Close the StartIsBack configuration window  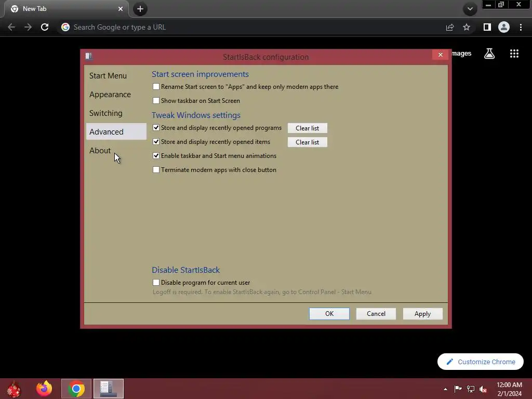tap(441, 55)
